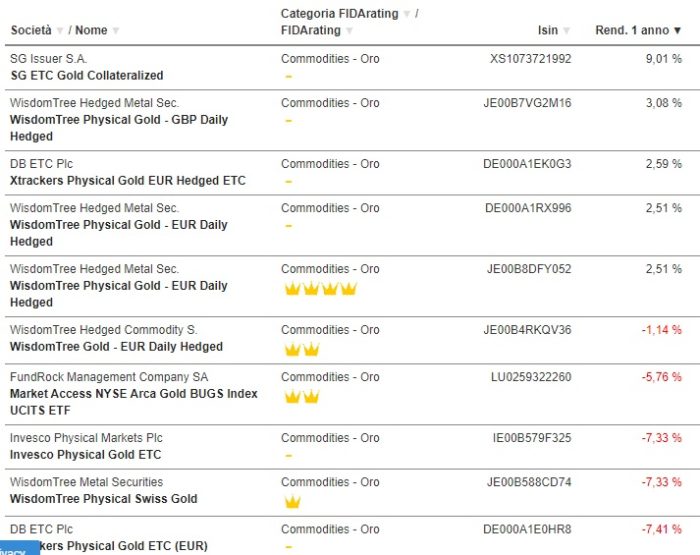Click two-crown rating for WisdomTree Gold EUR
The image size is (700, 555).
click(302, 350)
